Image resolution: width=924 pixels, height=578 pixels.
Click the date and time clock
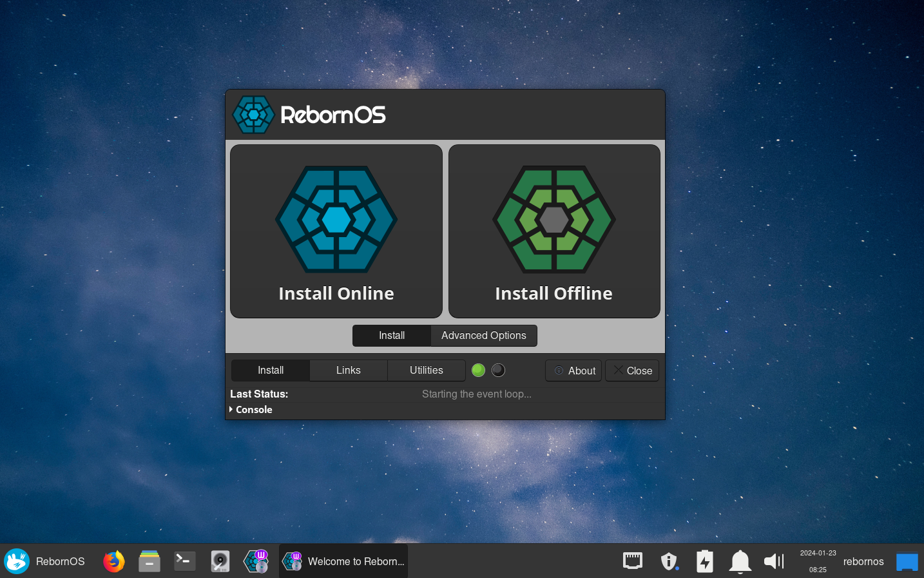click(x=818, y=561)
